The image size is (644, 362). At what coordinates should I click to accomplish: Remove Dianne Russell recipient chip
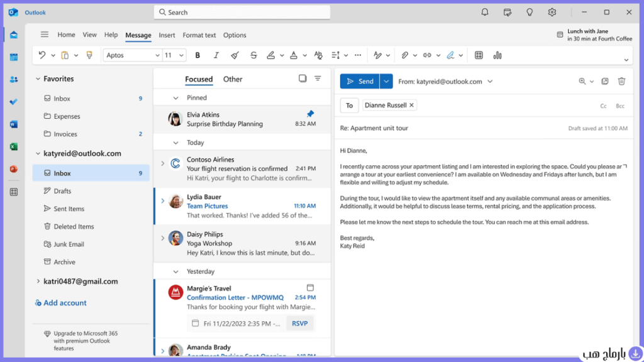pyautogui.click(x=411, y=105)
